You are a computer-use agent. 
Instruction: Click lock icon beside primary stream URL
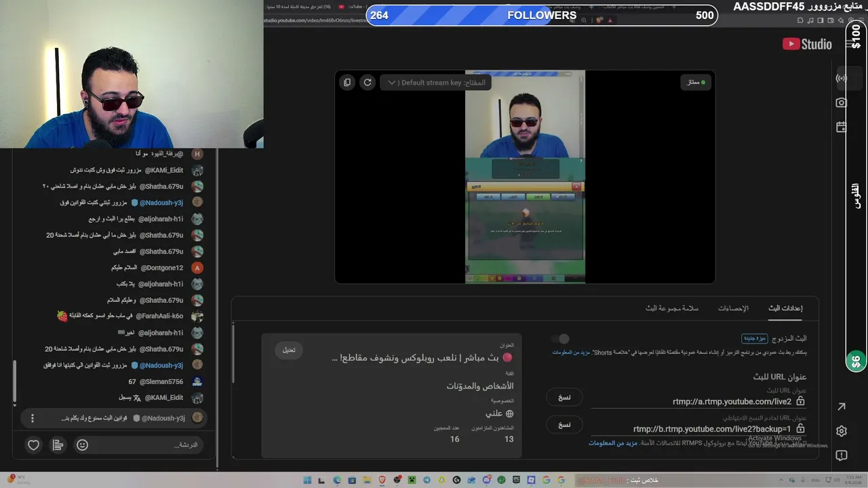[x=801, y=402]
